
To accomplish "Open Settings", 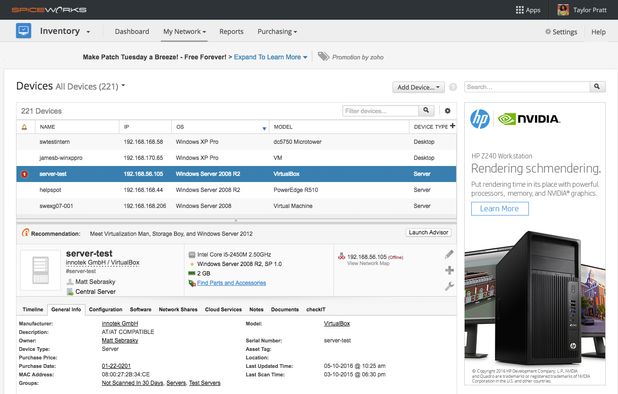I will 561,32.
